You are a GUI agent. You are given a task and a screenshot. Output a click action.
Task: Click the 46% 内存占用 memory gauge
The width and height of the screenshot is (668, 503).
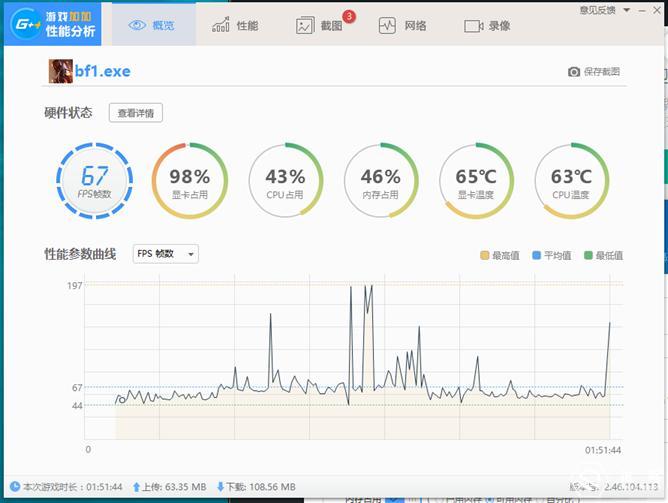381,181
